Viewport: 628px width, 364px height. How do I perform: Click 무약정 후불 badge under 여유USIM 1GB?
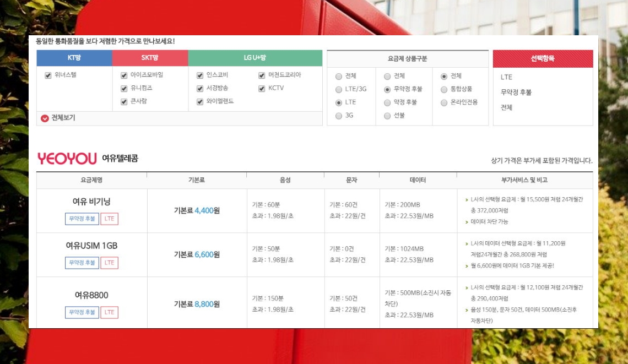[82, 263]
